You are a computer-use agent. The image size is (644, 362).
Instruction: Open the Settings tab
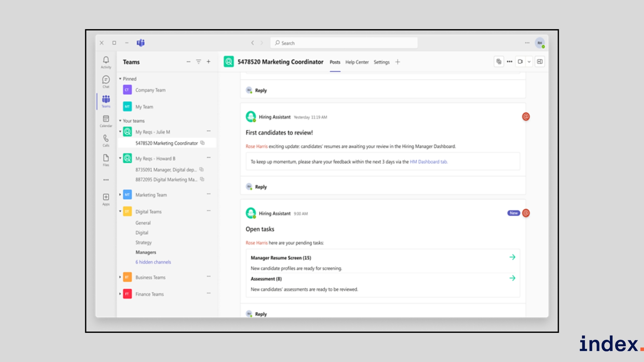pos(381,62)
